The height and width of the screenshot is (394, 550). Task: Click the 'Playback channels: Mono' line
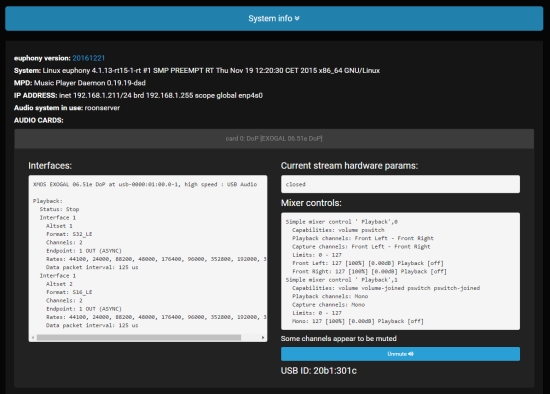pyautogui.click(x=330, y=296)
